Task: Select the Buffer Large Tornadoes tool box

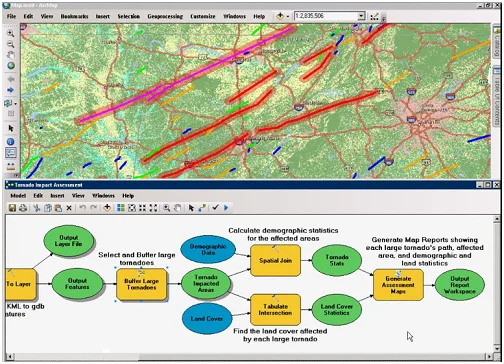Action: click(x=142, y=284)
